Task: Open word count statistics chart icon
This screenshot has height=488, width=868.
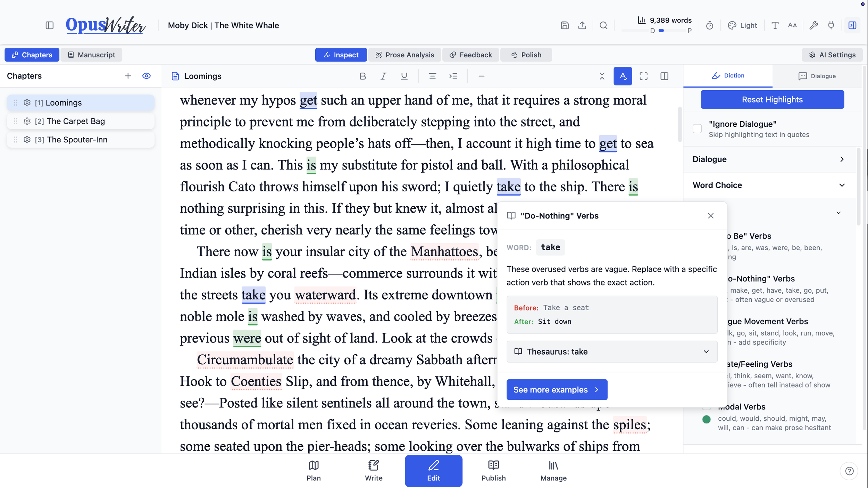Action: pyautogui.click(x=641, y=20)
